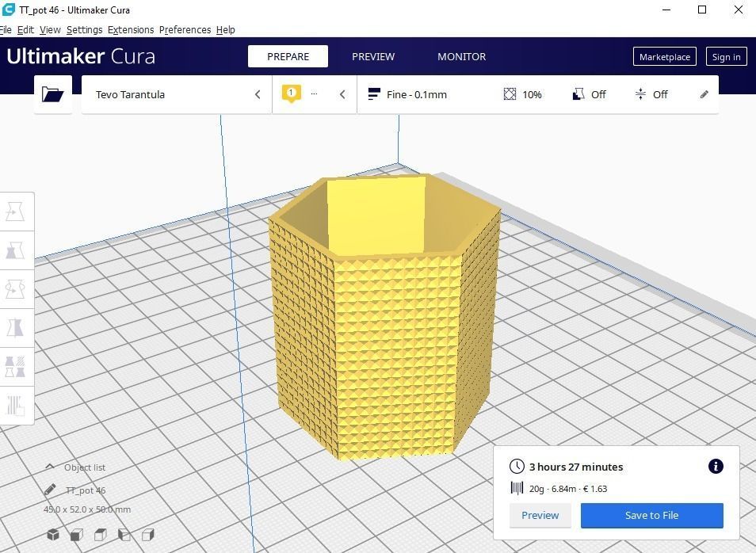Screen dimensions: 756x553
Task: Click the infill 10% icon
Action: pyautogui.click(x=510, y=94)
